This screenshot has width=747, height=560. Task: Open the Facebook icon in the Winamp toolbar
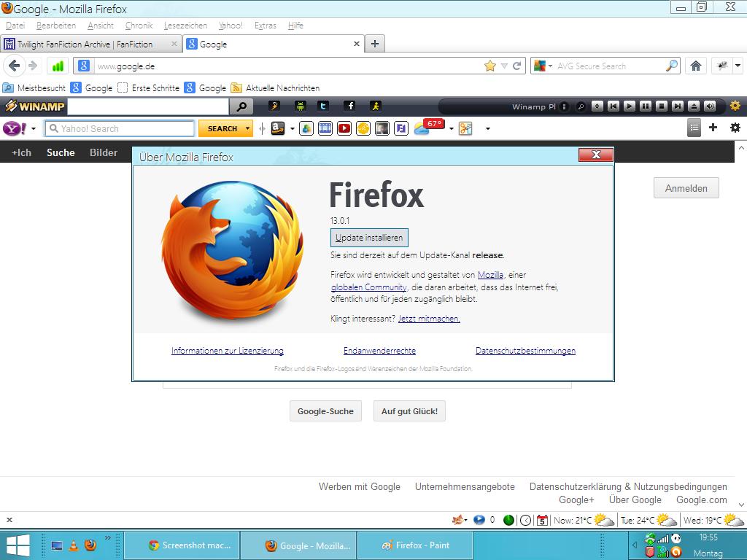(x=349, y=106)
